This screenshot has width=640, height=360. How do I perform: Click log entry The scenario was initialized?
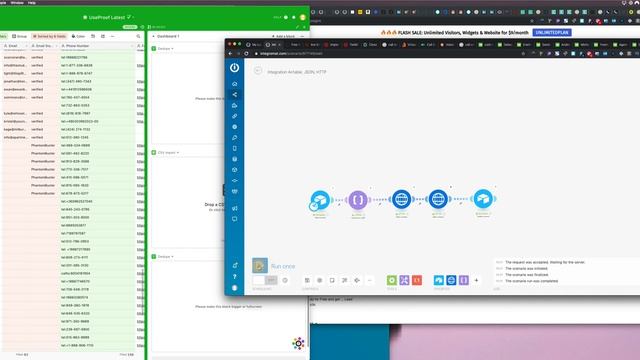click(x=526, y=269)
